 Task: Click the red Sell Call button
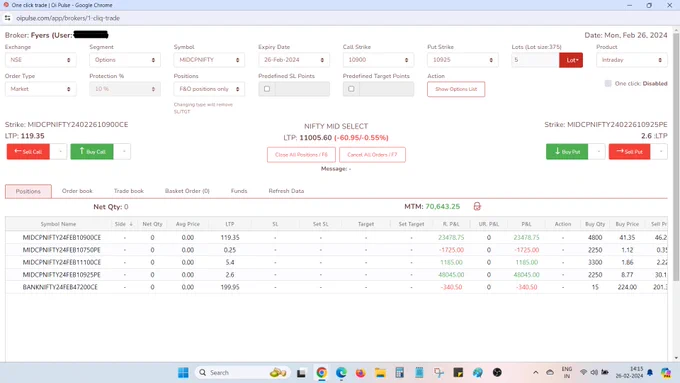click(28, 151)
